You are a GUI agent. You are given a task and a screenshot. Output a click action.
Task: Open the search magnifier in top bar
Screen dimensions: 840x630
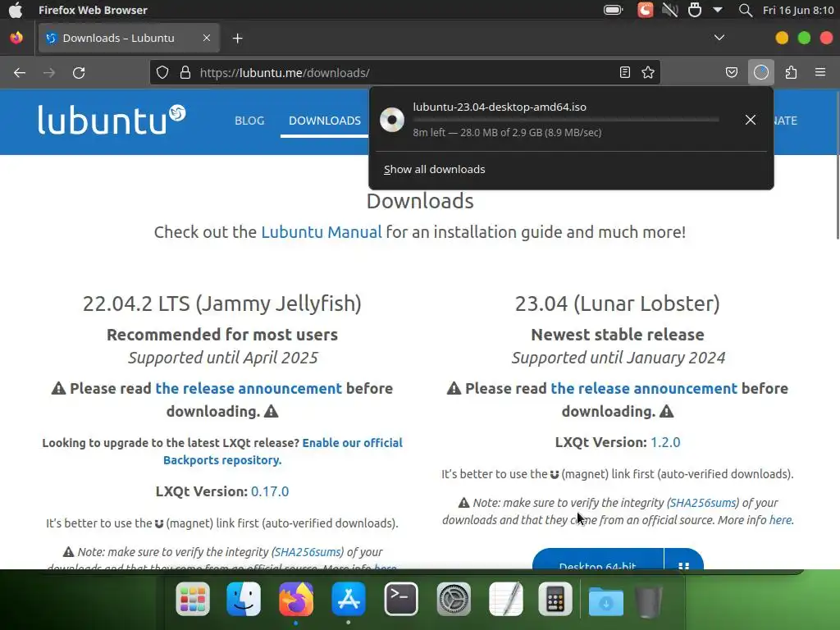pos(745,10)
